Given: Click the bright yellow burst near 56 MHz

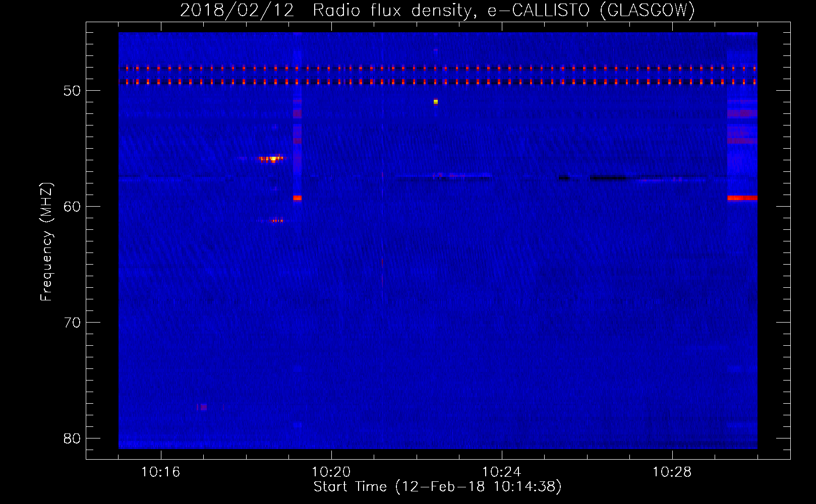Looking at the screenshot, I should click(272, 159).
